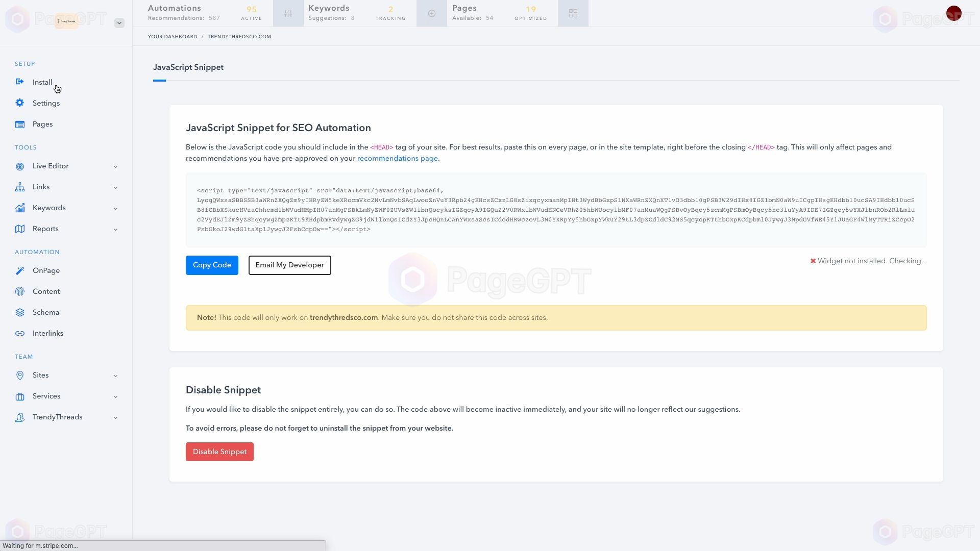Click the Pages icon in top bar
The width and height of the screenshot is (980, 551).
coord(573,13)
